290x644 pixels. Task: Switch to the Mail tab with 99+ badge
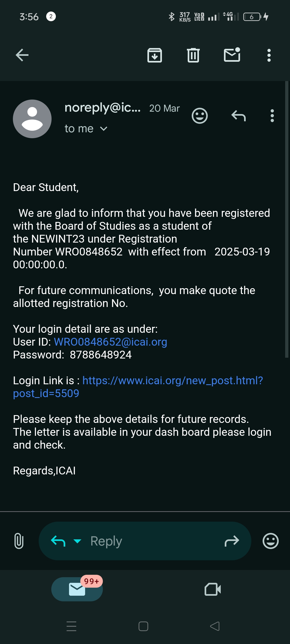[77, 589]
